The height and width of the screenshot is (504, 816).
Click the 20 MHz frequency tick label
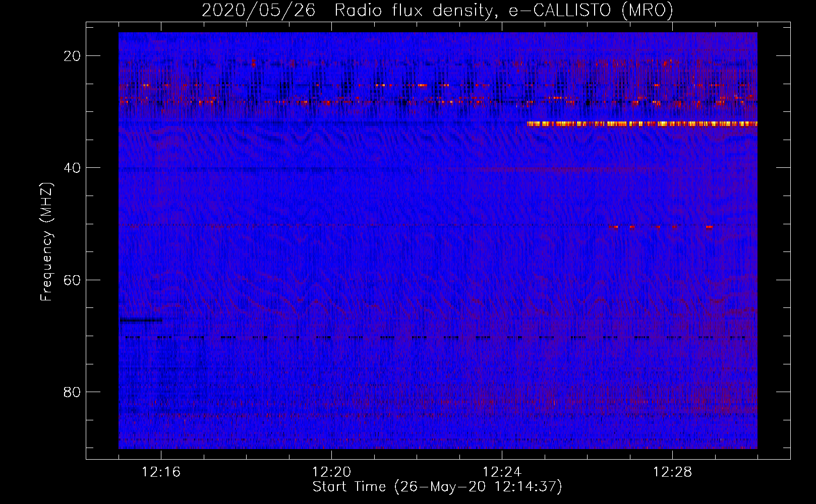(72, 56)
